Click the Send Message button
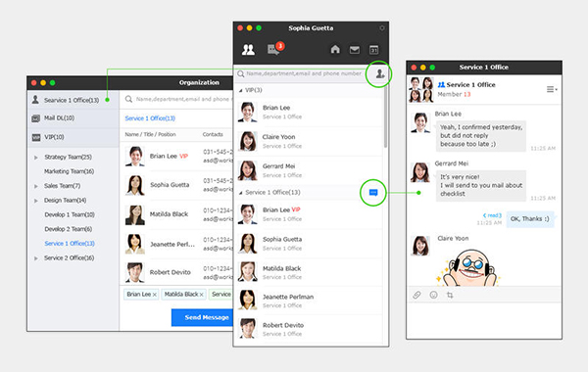Image resolution: width=588 pixels, height=372 pixels. 203,317
